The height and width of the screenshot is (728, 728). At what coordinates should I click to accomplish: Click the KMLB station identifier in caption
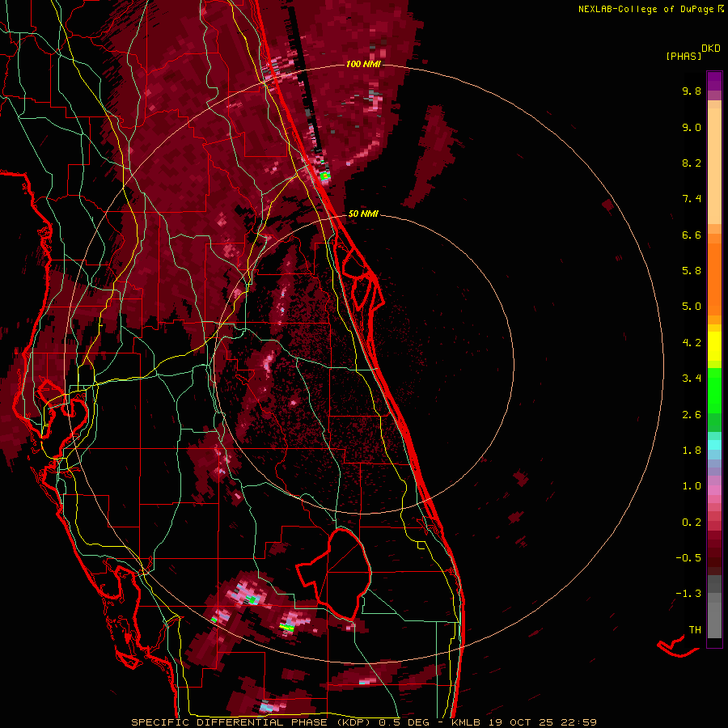point(466,722)
